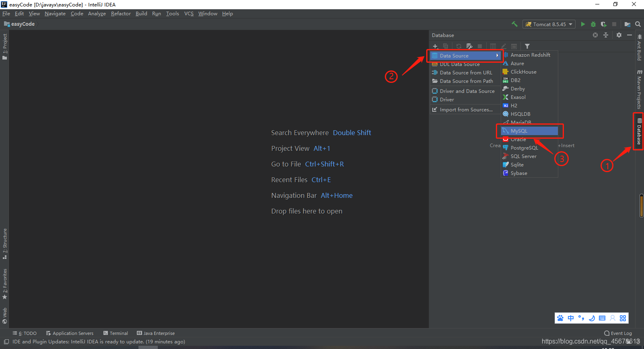This screenshot has width=644, height=349.
Task: Select Data Source from URL
Action: (x=465, y=73)
